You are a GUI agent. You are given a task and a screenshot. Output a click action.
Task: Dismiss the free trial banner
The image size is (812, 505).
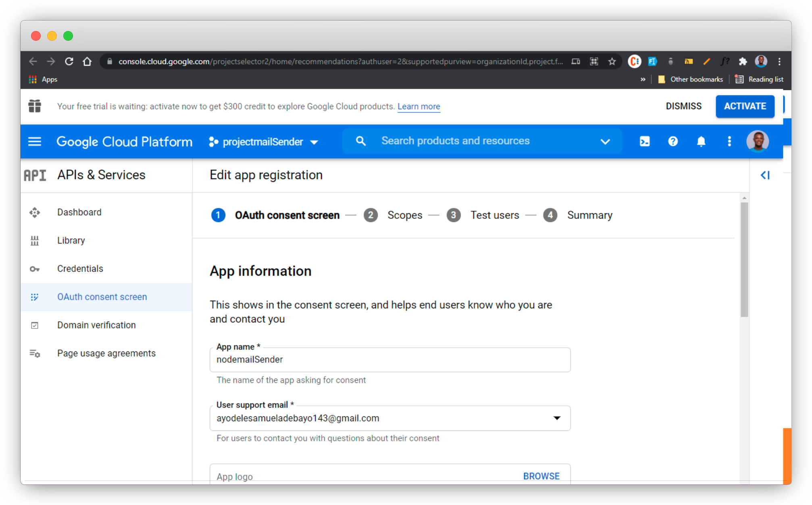pyautogui.click(x=683, y=106)
